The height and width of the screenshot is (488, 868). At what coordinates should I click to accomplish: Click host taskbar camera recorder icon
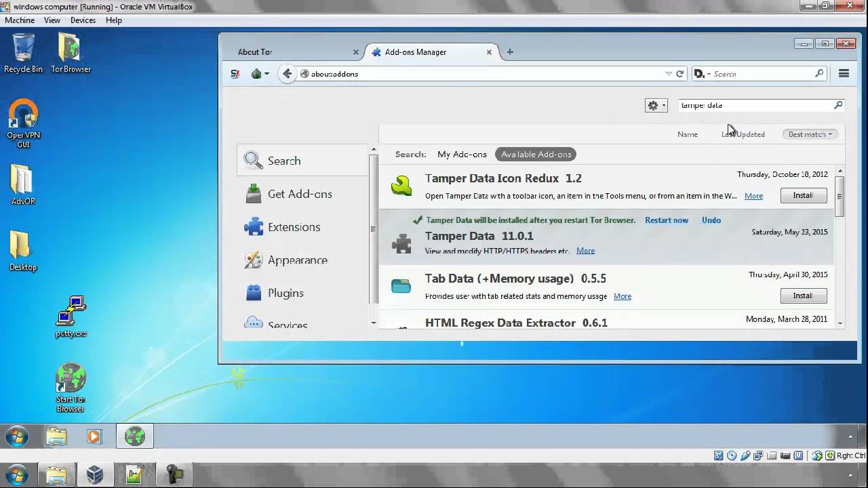(174, 474)
